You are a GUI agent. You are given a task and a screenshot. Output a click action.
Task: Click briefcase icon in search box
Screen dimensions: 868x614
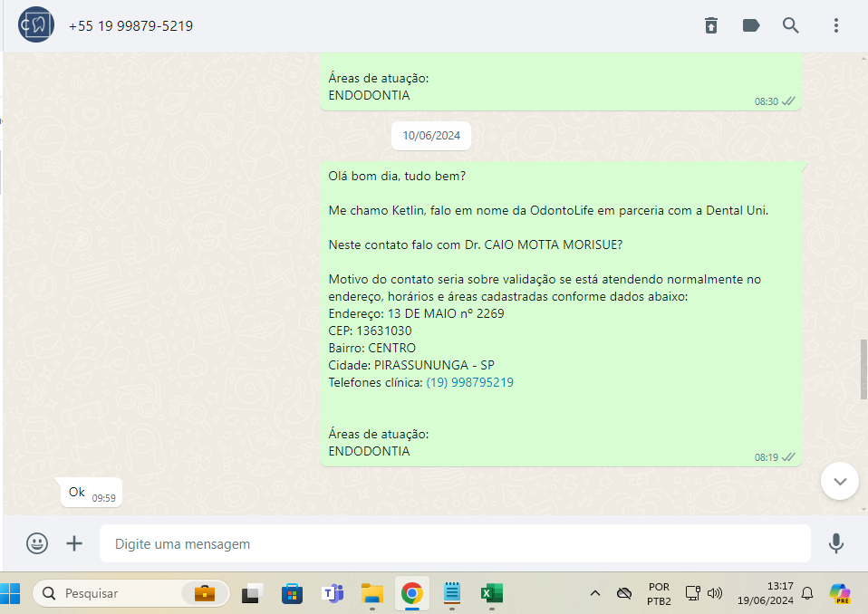click(x=204, y=593)
